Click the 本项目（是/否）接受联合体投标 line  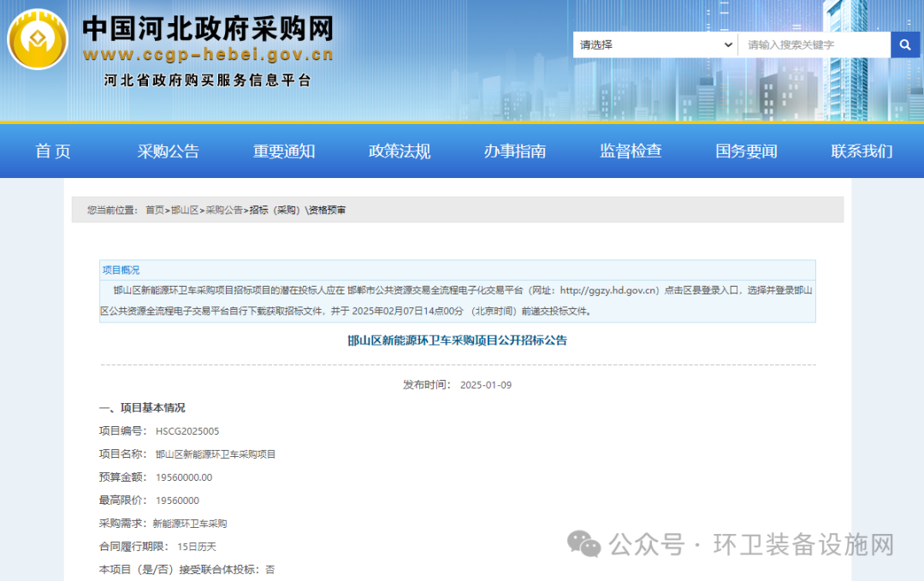[x=187, y=569]
